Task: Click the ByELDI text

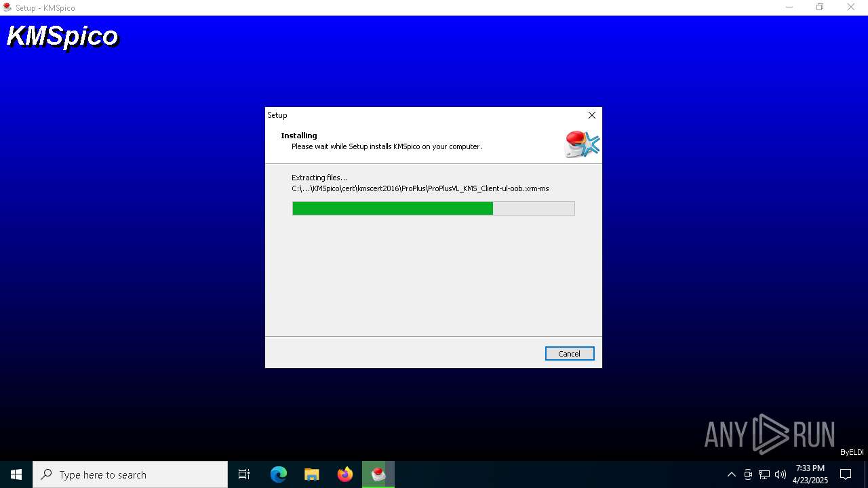Action: 852,452
